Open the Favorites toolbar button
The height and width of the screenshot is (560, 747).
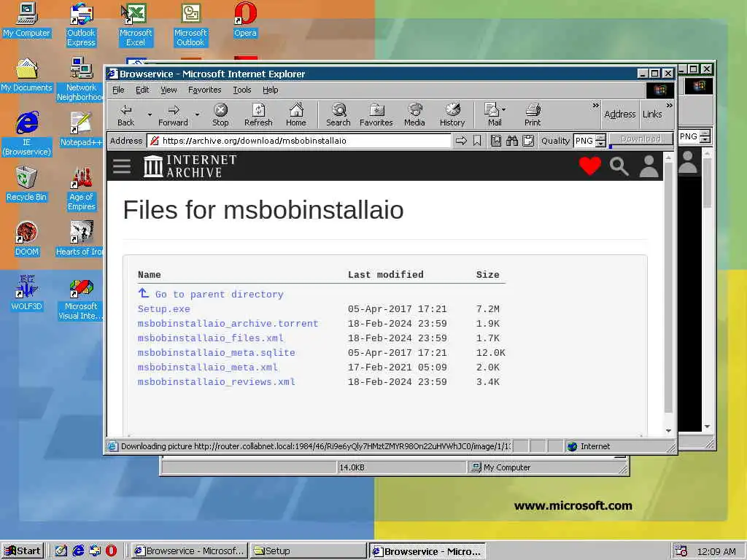pos(376,114)
